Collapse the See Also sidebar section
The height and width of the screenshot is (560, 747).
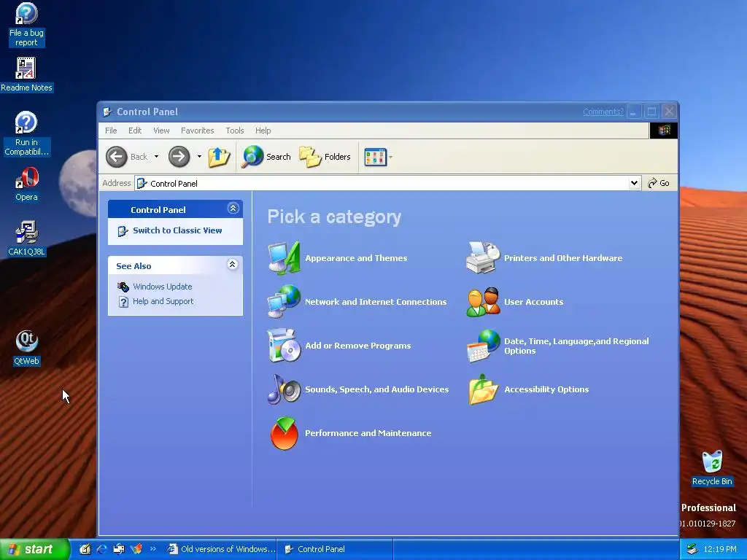pos(233,265)
